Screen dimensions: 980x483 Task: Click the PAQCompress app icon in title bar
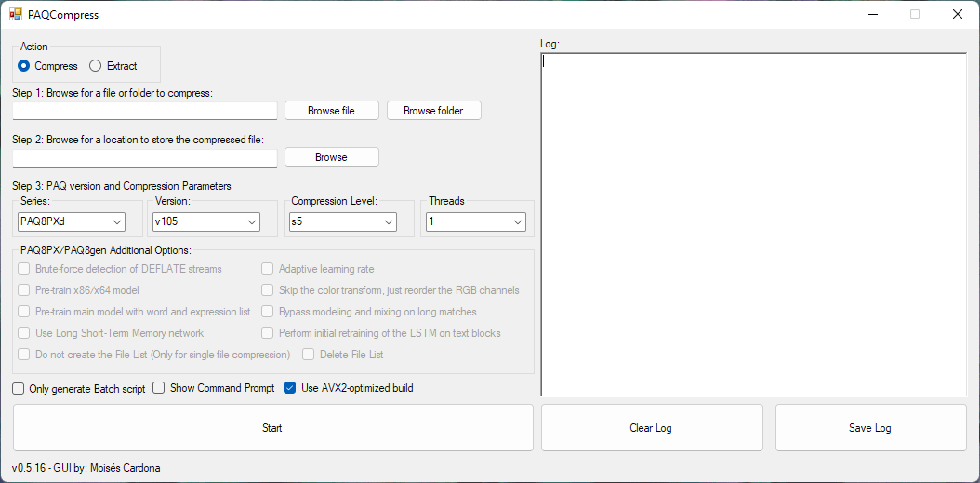click(16, 14)
